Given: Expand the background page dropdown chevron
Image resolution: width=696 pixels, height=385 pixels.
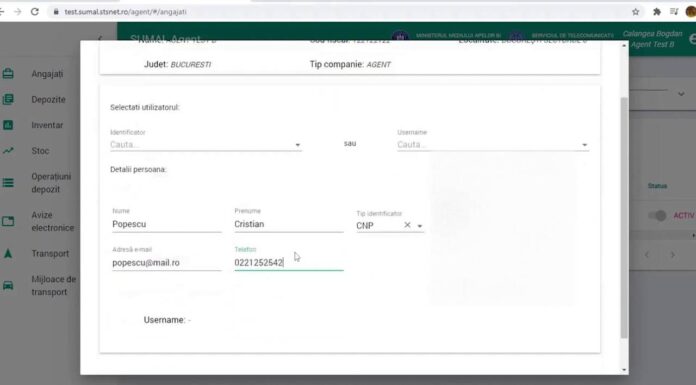Looking at the screenshot, I should [681, 94].
